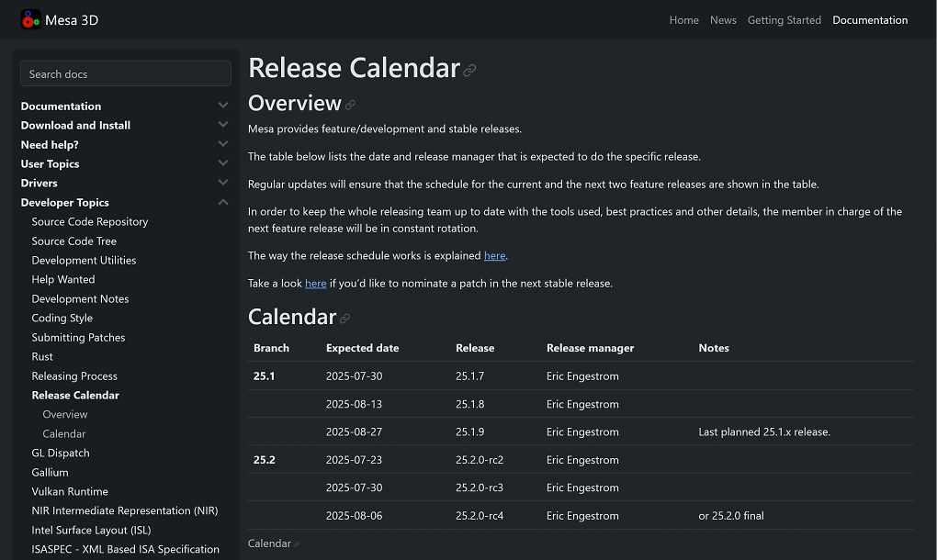Open Help Wanted page
This screenshot has height=560, width=937.
click(63, 279)
